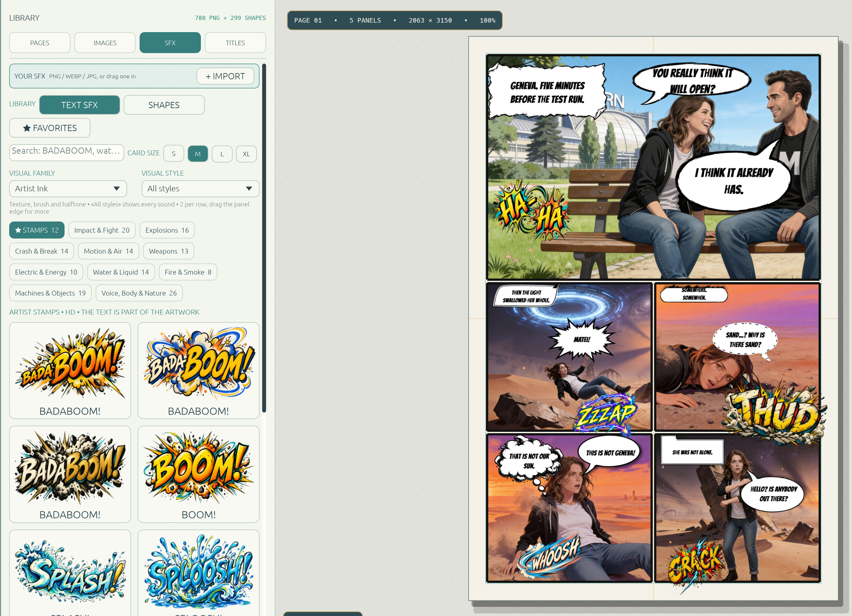Click the + IMPORT button

225,76
